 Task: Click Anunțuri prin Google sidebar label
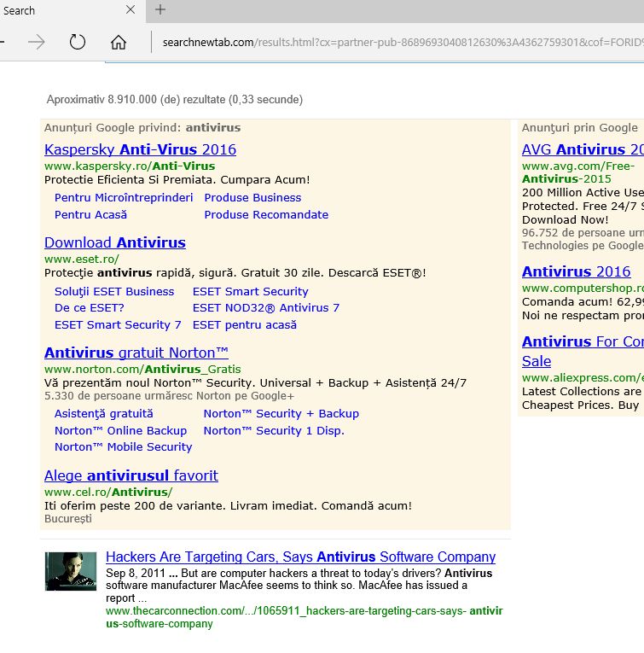point(579,127)
